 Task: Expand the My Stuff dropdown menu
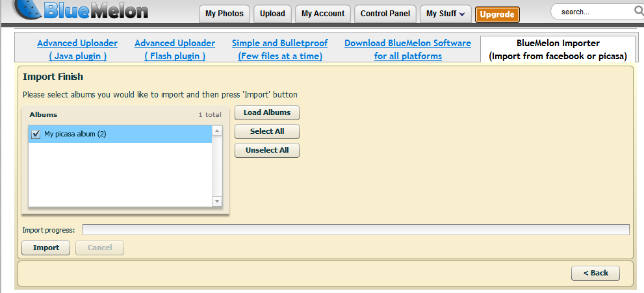click(x=445, y=14)
